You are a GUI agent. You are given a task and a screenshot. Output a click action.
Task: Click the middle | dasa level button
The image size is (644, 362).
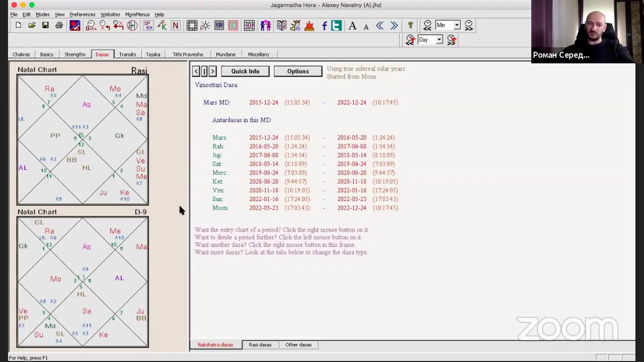(x=204, y=71)
